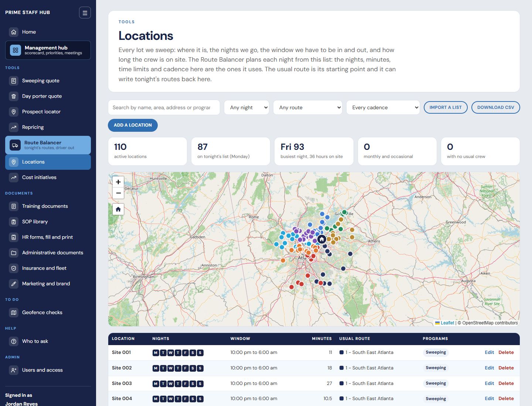Screen dimensions: 532x406
Task: Toggle Monday night for Site 003
Action: click(x=156, y=384)
